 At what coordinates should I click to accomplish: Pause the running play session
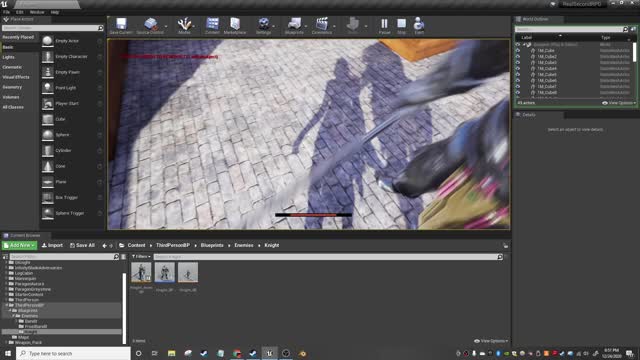click(x=384, y=26)
